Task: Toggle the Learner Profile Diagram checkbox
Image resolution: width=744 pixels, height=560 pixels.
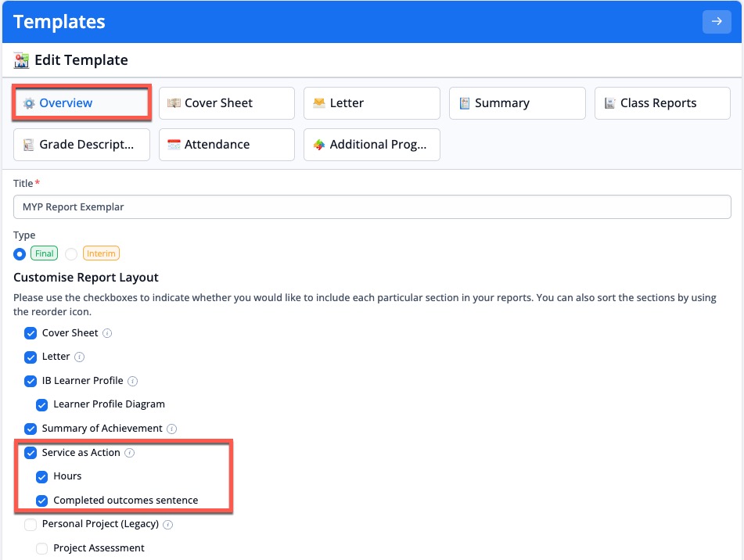Action: (x=42, y=404)
